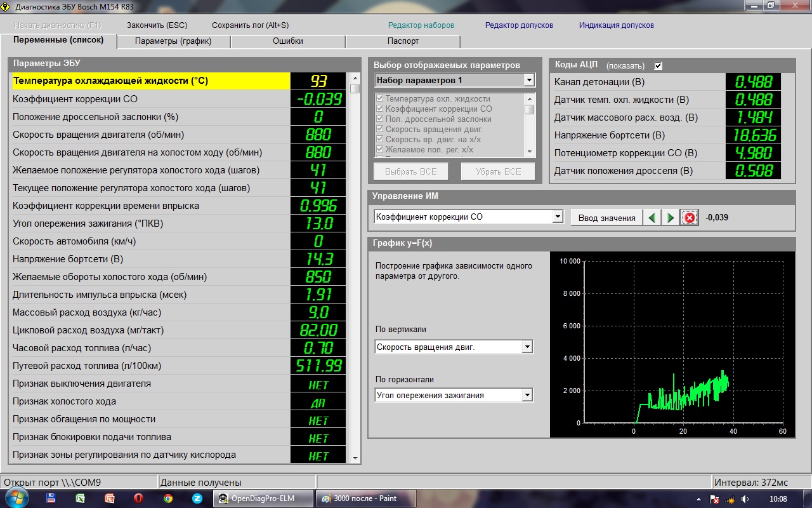Click the green left arrow decrease button
812x508 pixels.
(652, 218)
